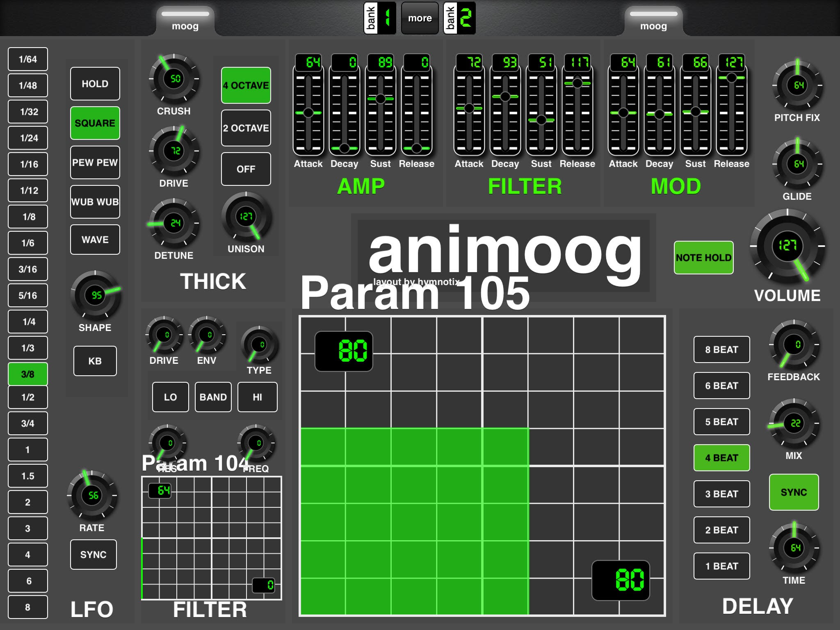
Task: Open the more menu
Action: 420,18
